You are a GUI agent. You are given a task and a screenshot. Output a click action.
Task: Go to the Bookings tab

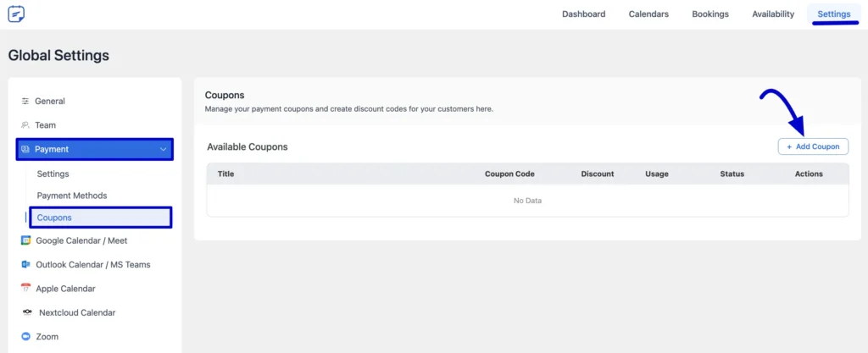pos(710,14)
